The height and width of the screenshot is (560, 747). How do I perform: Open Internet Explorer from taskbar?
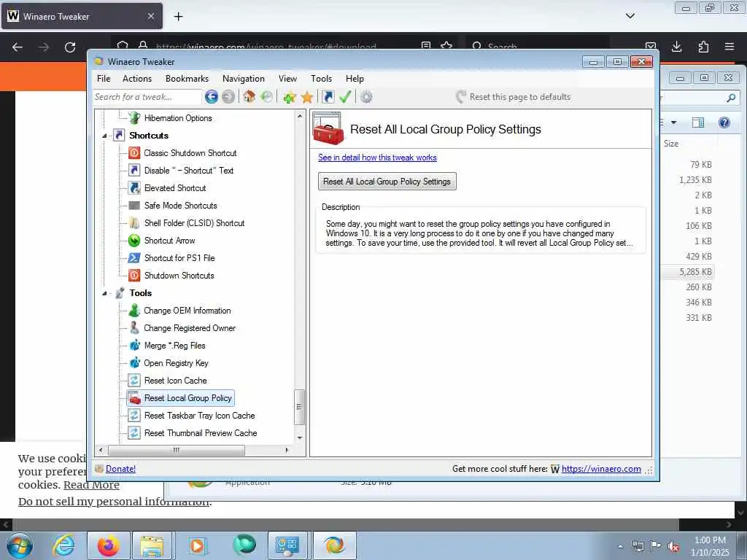63,545
